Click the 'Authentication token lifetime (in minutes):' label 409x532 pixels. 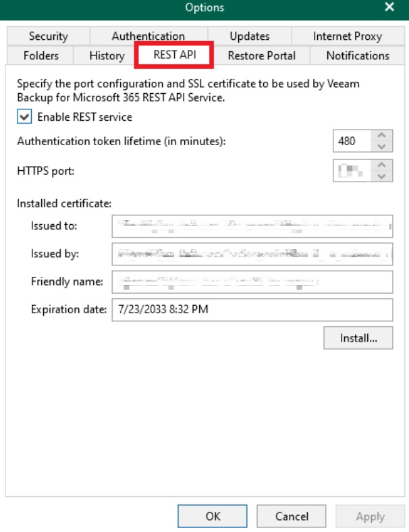tap(121, 141)
